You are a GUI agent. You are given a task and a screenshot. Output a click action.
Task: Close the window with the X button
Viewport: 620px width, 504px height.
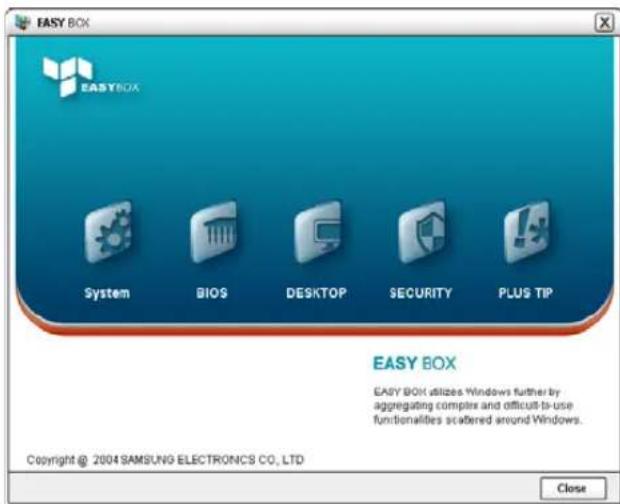(604, 23)
